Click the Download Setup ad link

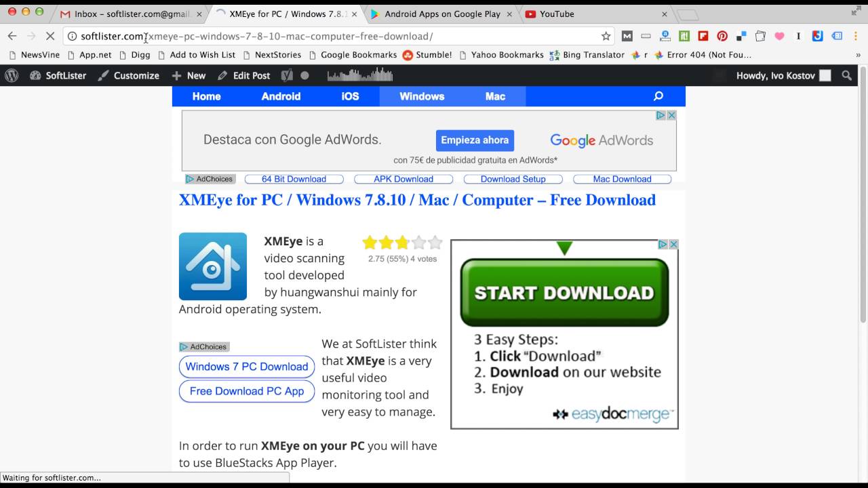tap(513, 179)
